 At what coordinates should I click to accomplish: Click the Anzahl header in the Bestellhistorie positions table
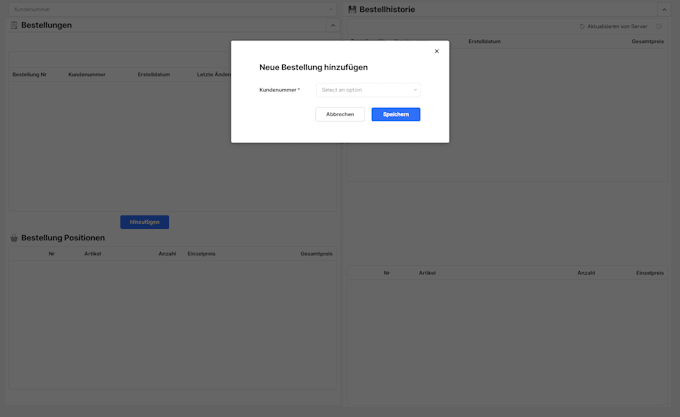(x=586, y=273)
